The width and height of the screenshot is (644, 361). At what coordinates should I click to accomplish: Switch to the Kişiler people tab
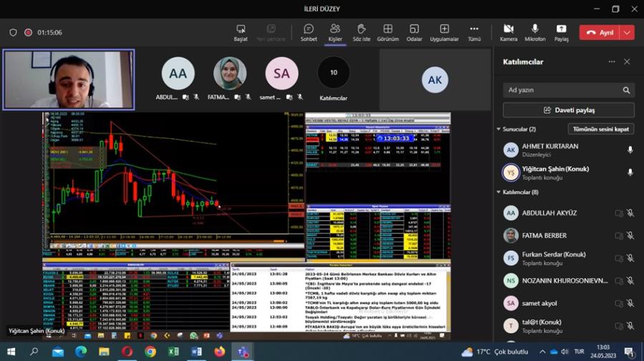335,29
